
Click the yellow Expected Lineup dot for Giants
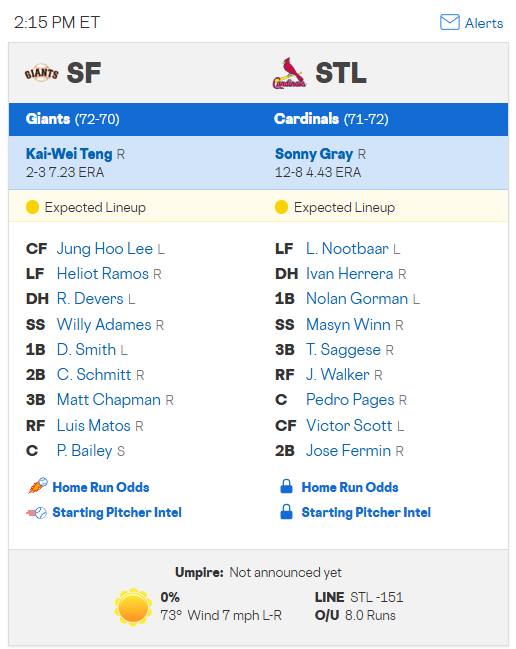[32, 207]
